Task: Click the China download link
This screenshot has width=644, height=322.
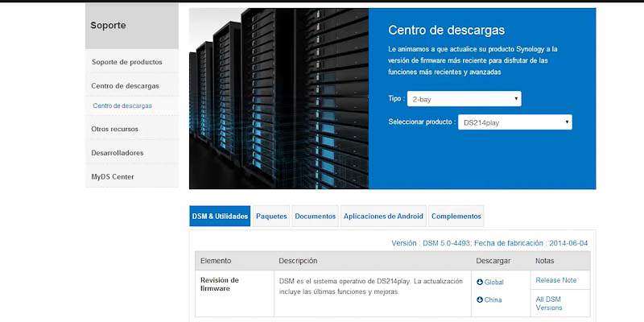Action: pos(493,299)
